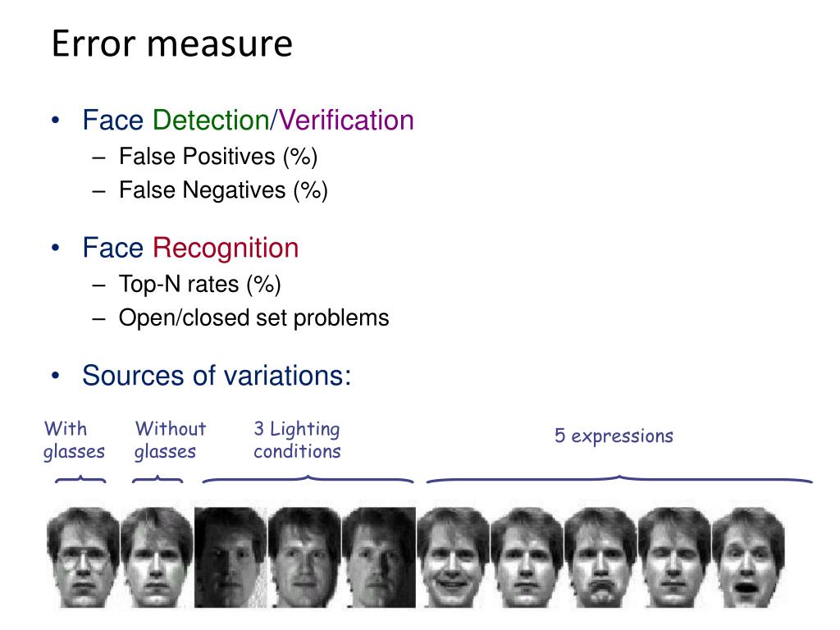Image resolution: width=840 pixels, height=630 pixels.
Task: Click the red word 'Recognition'
Action: coord(226,248)
